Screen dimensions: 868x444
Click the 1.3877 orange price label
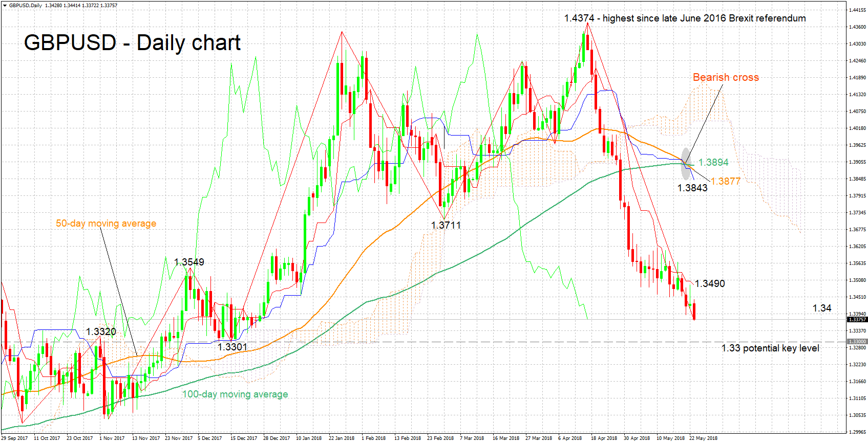coord(726,181)
